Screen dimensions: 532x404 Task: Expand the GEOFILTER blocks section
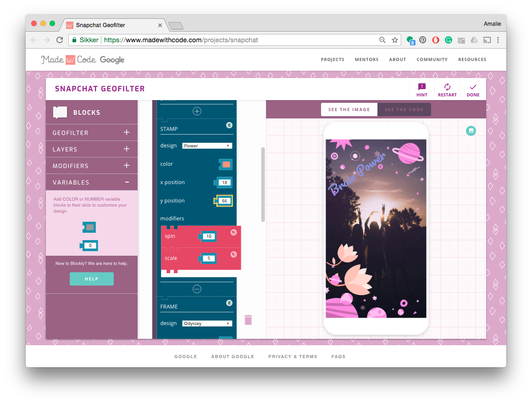click(x=92, y=132)
